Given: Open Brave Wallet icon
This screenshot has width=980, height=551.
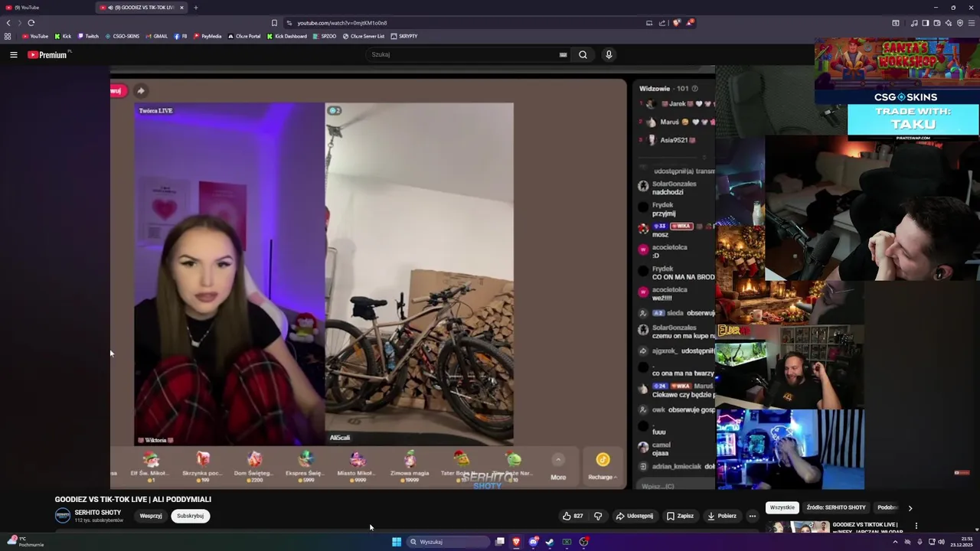Looking at the screenshot, I should (936, 23).
